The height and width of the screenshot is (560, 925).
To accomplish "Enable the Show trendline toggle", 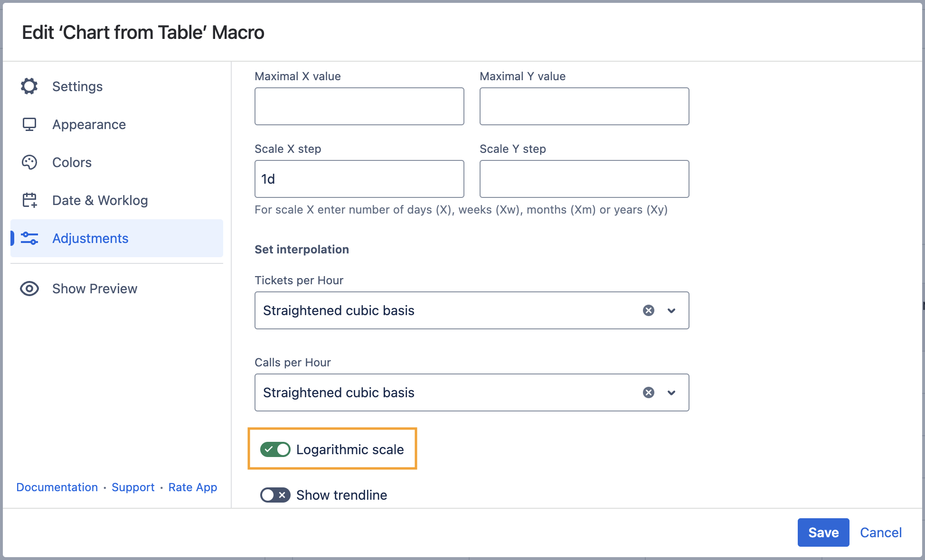I will (275, 495).
